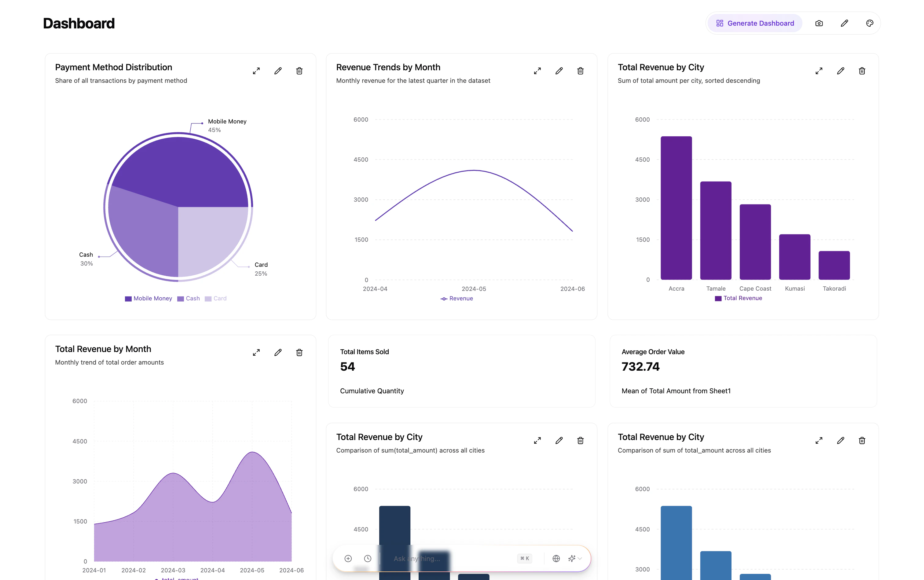Hide the Revenue series via its legend
This screenshot has height=580, width=924.
[457, 298]
